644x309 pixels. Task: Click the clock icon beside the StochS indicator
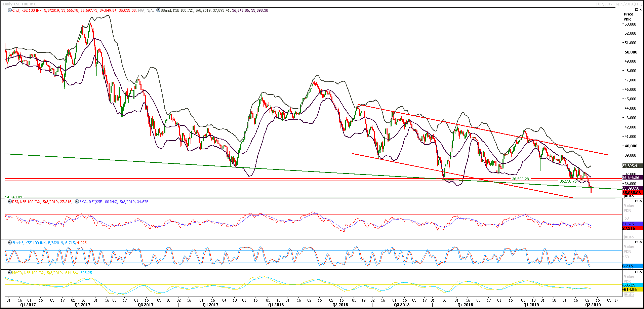pyautogui.click(x=9, y=242)
